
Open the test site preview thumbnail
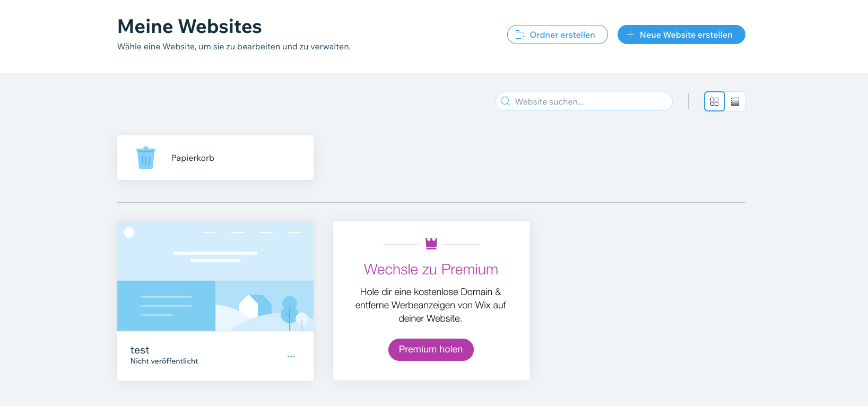pyautogui.click(x=215, y=276)
